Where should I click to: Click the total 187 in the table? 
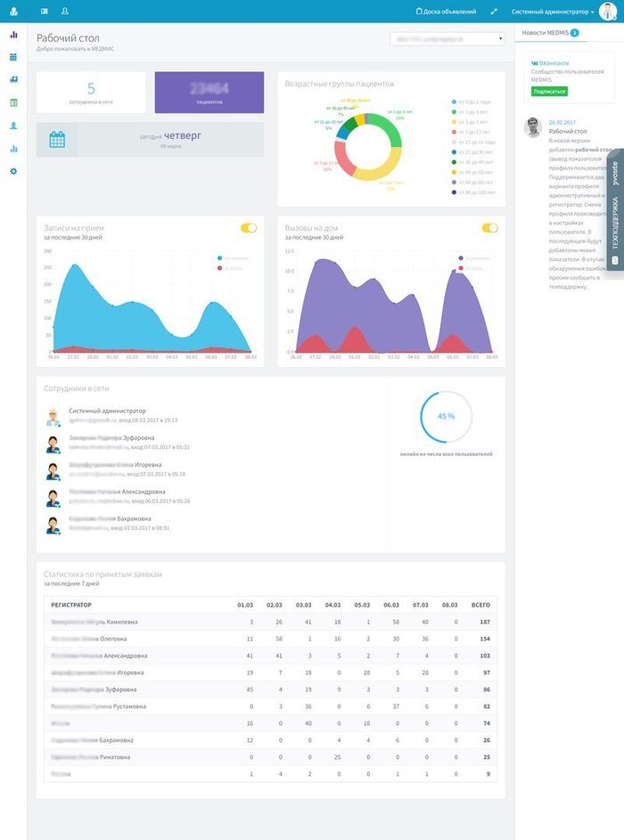coord(485,622)
